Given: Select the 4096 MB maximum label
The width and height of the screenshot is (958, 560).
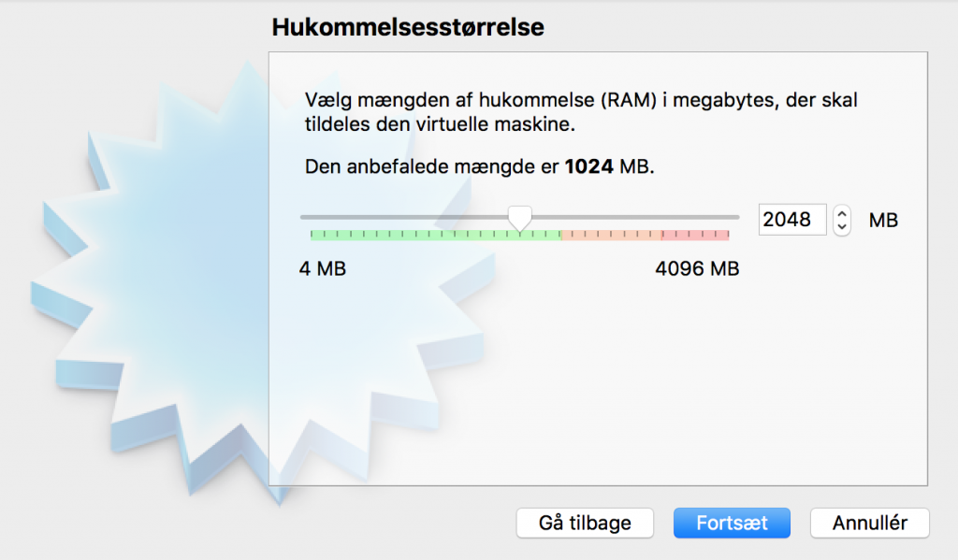Looking at the screenshot, I should [697, 268].
